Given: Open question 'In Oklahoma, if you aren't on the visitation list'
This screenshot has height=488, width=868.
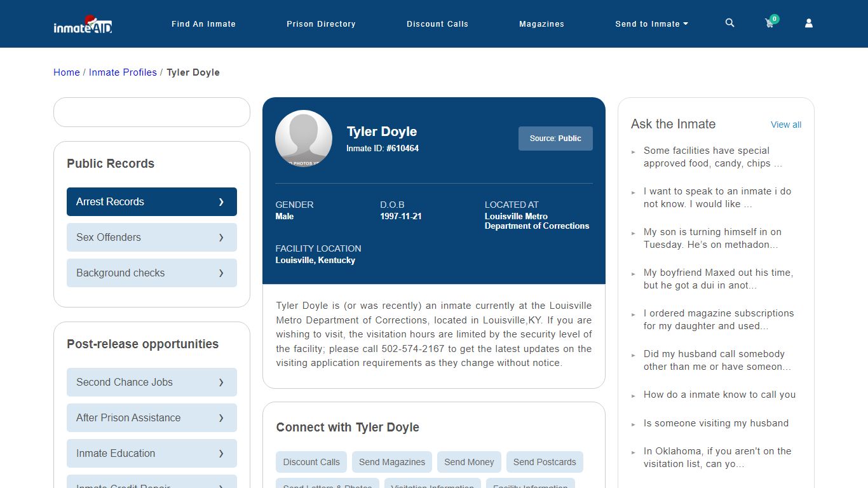Looking at the screenshot, I should click(x=717, y=457).
